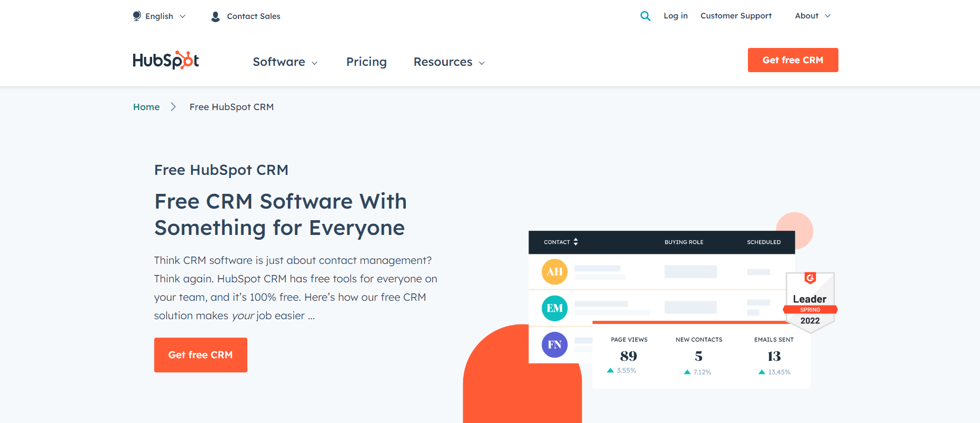Click the SCHEDULED column header
The width and height of the screenshot is (980, 423).
coord(764,242)
